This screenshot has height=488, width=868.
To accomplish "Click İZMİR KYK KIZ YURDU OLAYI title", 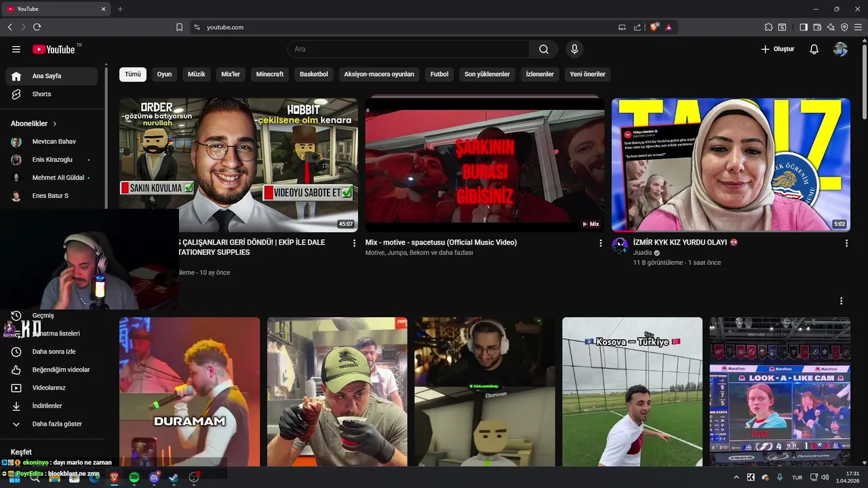I will click(685, 243).
